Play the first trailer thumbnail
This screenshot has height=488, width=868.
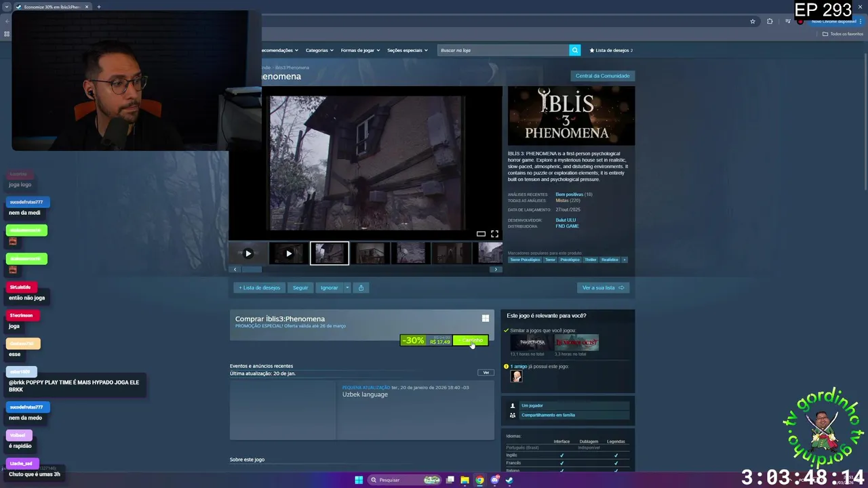click(x=248, y=253)
